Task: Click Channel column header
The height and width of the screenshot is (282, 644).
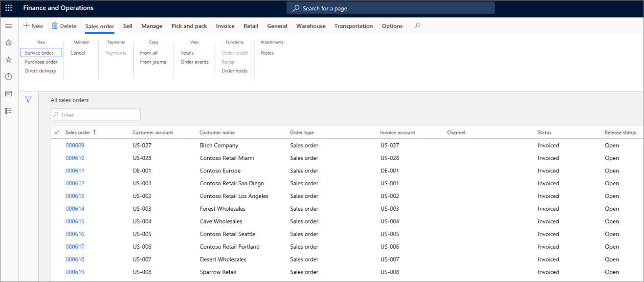Action: (456, 132)
